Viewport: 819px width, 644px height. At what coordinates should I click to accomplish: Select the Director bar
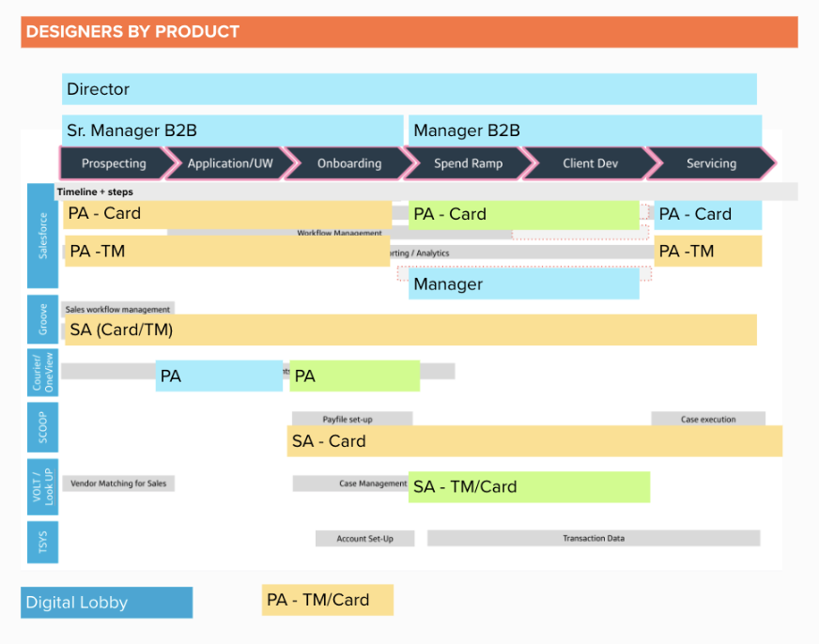pyautogui.click(x=409, y=89)
